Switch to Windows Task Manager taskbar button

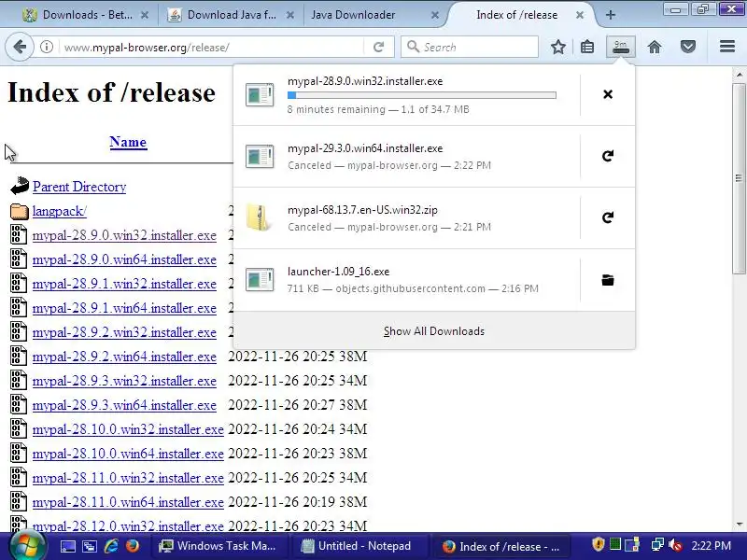[220, 546]
